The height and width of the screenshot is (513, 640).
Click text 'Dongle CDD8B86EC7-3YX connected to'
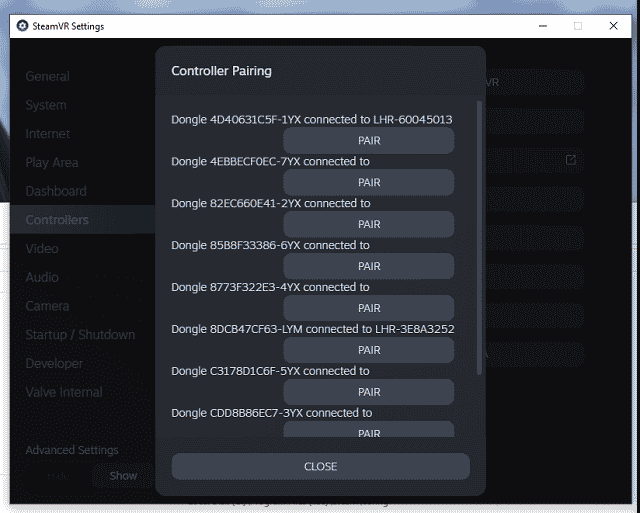pos(271,413)
